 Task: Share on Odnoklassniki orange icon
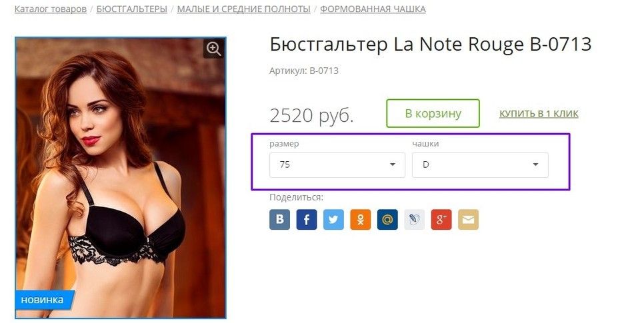click(x=360, y=219)
